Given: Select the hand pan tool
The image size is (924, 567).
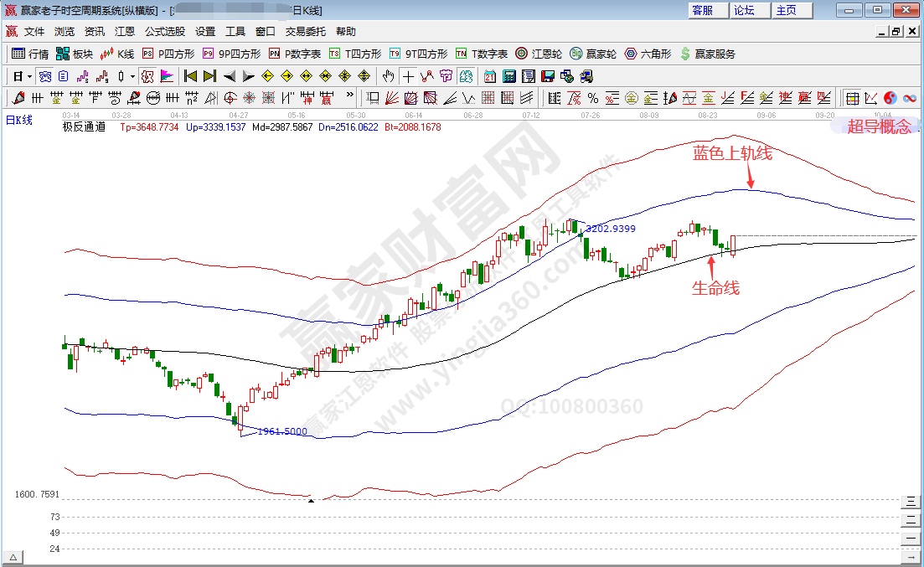Looking at the screenshot, I should tap(388, 76).
